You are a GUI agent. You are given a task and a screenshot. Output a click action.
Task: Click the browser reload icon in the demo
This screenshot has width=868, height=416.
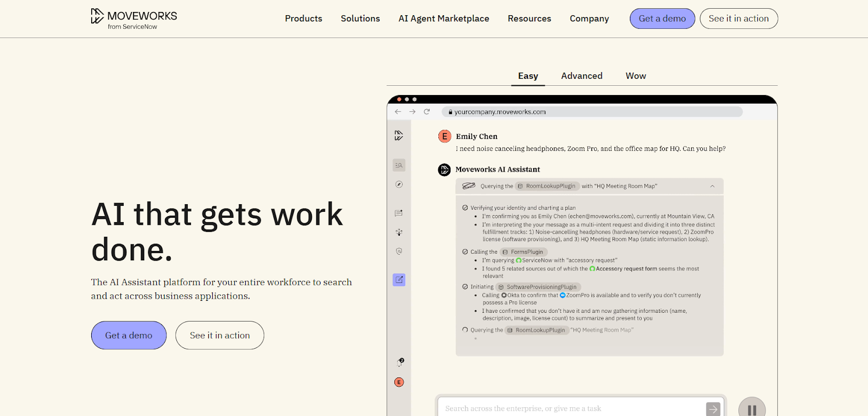click(x=427, y=112)
